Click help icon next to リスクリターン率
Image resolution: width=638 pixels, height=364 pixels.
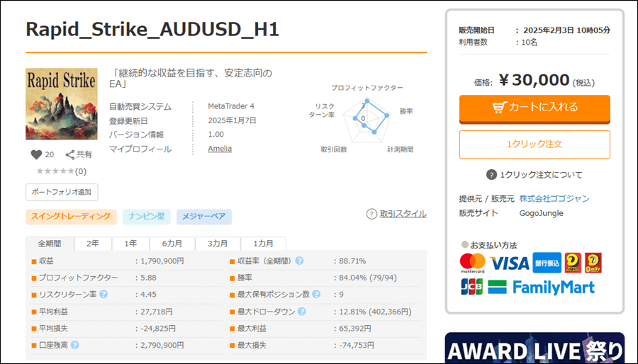click(103, 295)
